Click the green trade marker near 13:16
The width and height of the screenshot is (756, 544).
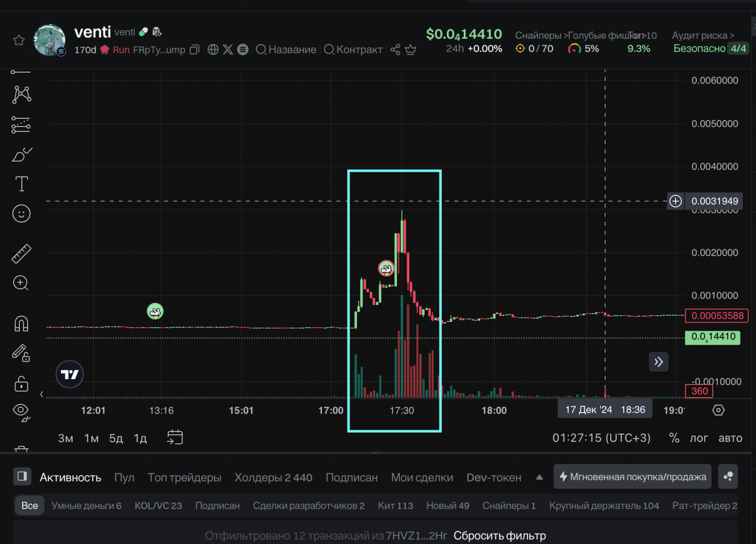155,311
